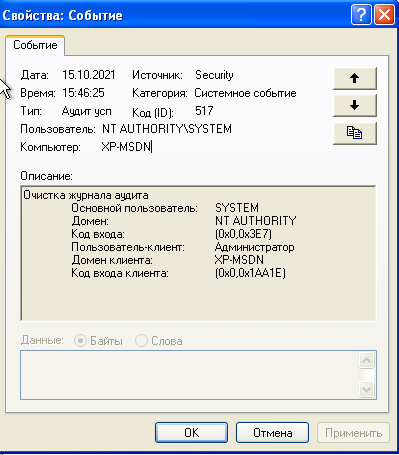The height and width of the screenshot is (455, 399).
Task: Click the category Системное событие
Action: (x=245, y=93)
